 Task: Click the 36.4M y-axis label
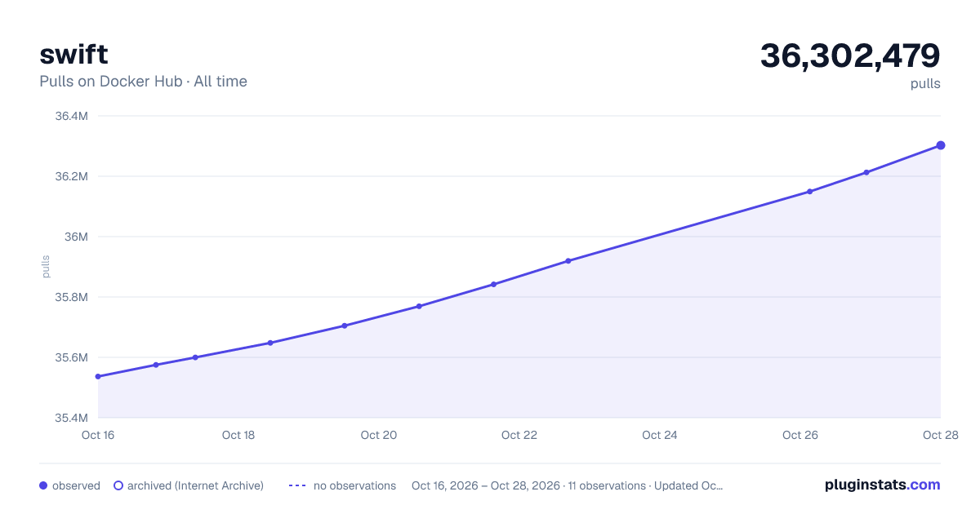point(71,116)
